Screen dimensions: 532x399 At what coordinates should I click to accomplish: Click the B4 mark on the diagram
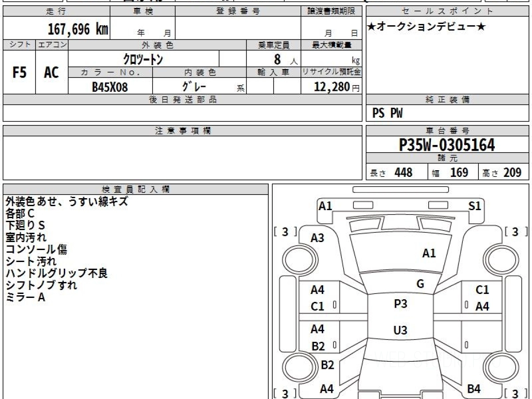coord(474,389)
